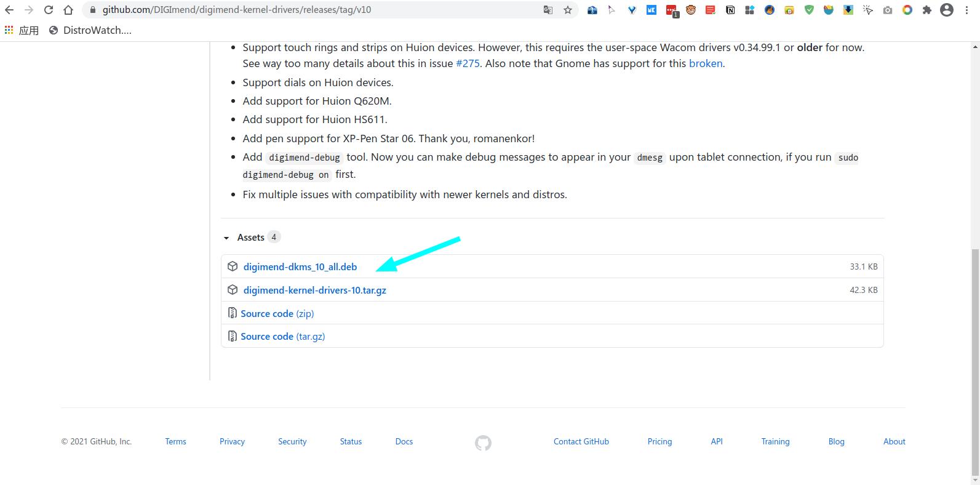Viewport: 980px width, 485px height.
Task: View site security lock info
Action: point(92,10)
